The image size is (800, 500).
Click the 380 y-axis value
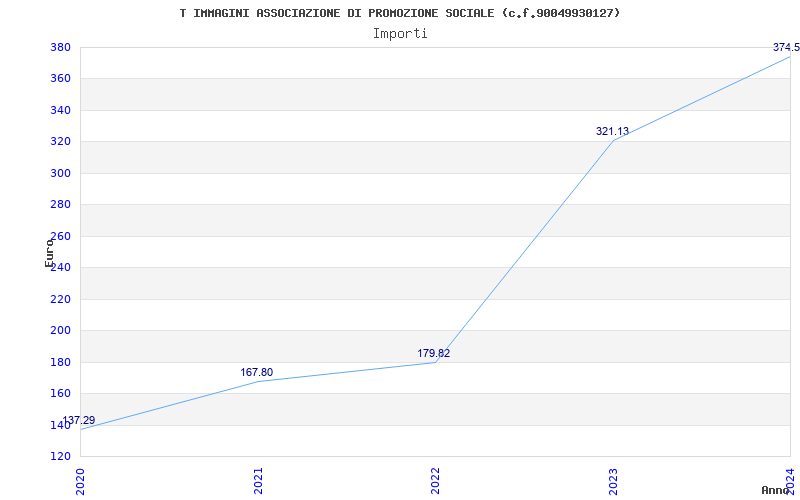tap(60, 47)
